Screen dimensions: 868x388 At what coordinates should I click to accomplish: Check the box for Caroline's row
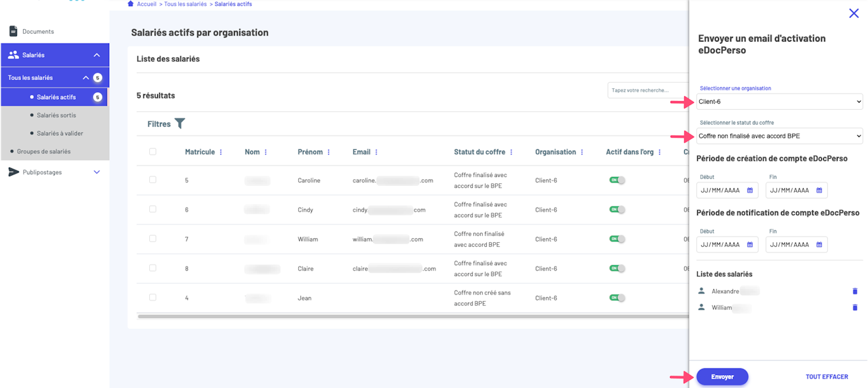[x=153, y=180]
